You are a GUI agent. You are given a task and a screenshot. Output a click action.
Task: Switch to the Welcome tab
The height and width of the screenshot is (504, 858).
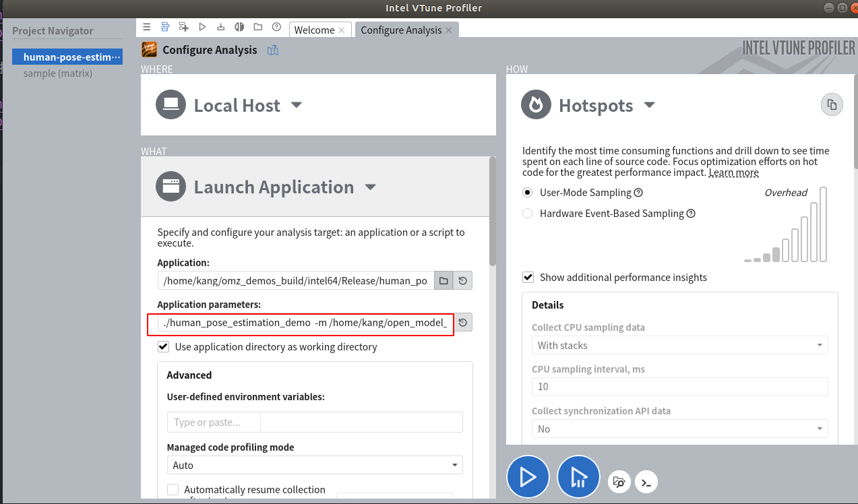(x=315, y=30)
